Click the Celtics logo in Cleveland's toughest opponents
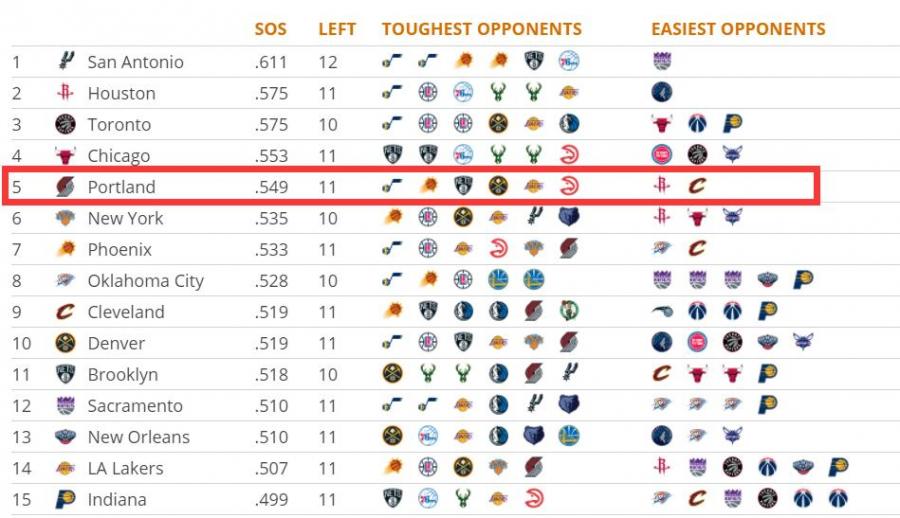 (x=569, y=311)
